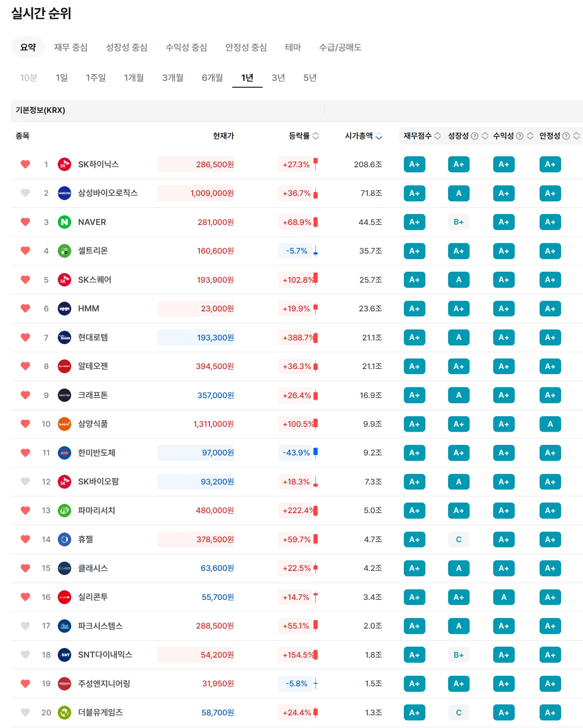Click the SK하이닉스 company logo icon
The height and width of the screenshot is (728, 583).
point(64,164)
